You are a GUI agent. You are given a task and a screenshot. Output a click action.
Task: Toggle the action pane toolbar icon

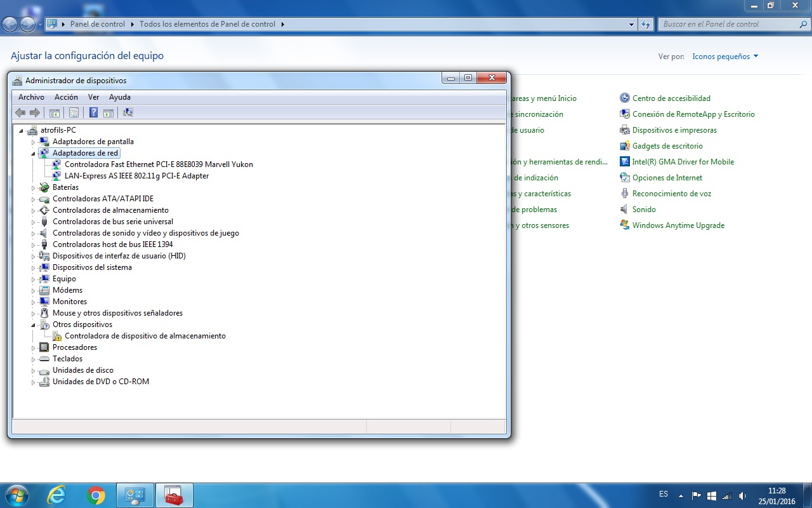tap(108, 112)
